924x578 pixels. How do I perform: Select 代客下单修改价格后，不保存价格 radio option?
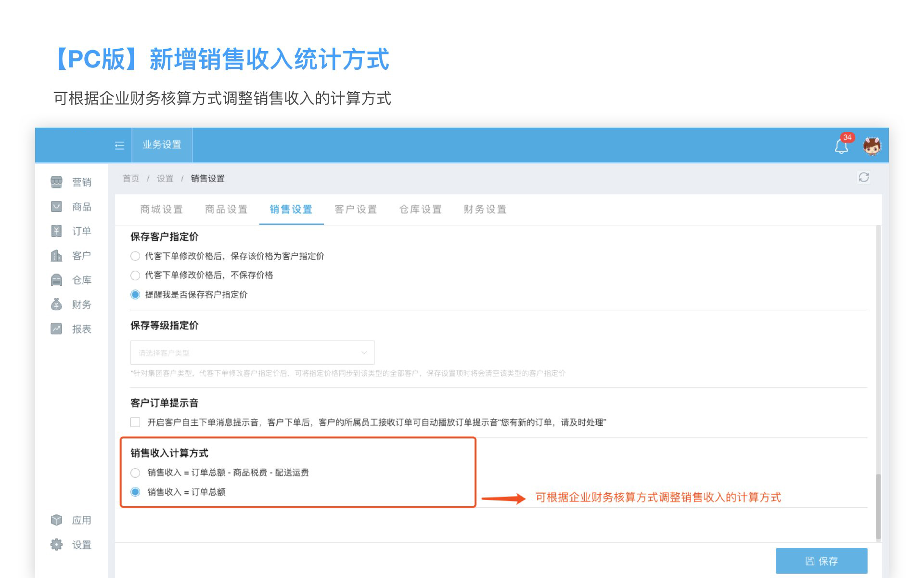coord(135,276)
